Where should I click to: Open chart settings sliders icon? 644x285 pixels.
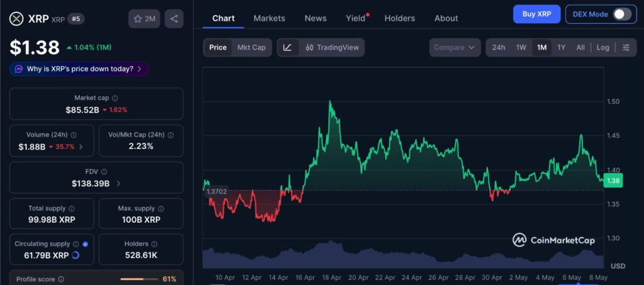click(626, 48)
